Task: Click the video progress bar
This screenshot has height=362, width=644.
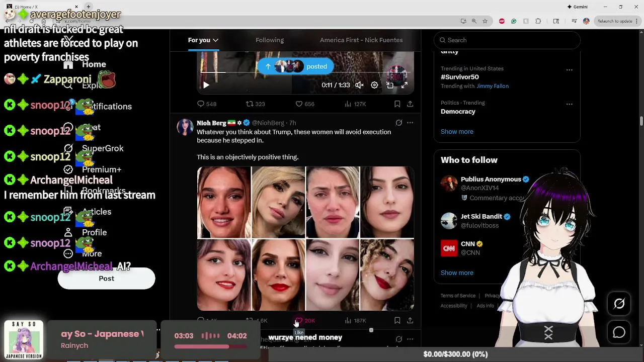Action: [x=305, y=73]
